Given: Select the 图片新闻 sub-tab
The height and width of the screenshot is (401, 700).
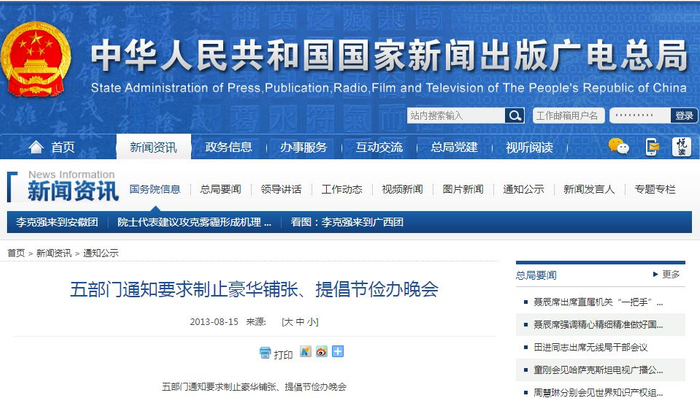Looking at the screenshot, I should 463,189.
